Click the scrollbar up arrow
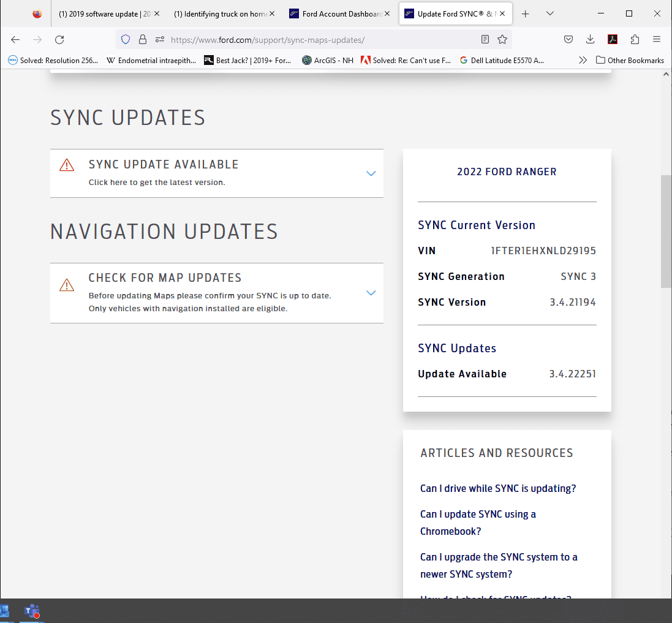The image size is (672, 623). click(666, 74)
